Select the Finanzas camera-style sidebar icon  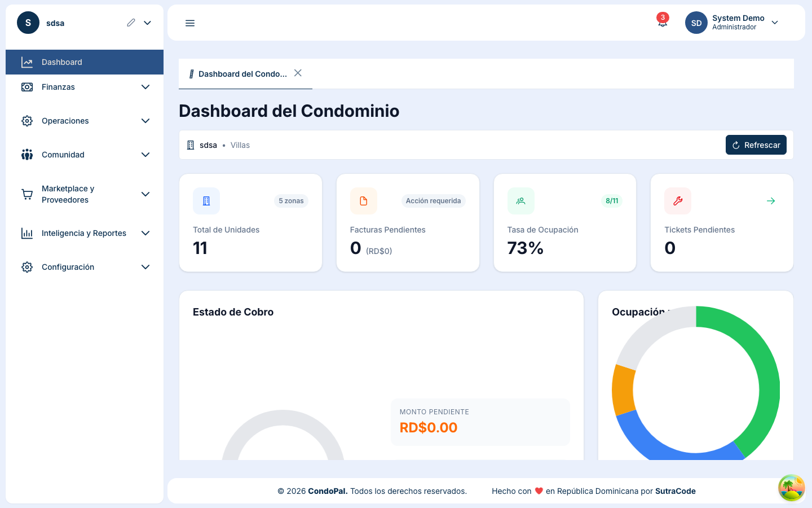(27, 87)
